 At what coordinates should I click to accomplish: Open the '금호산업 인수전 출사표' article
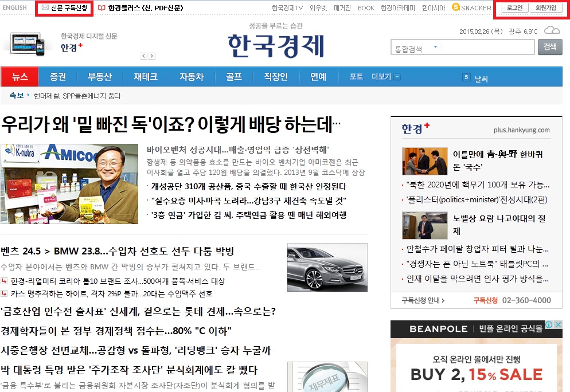click(138, 311)
